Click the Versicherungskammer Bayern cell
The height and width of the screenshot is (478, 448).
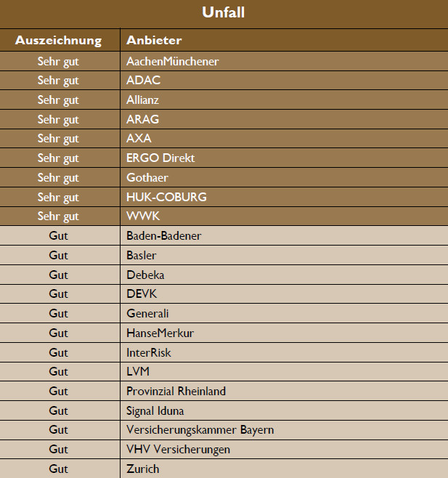[200, 430]
